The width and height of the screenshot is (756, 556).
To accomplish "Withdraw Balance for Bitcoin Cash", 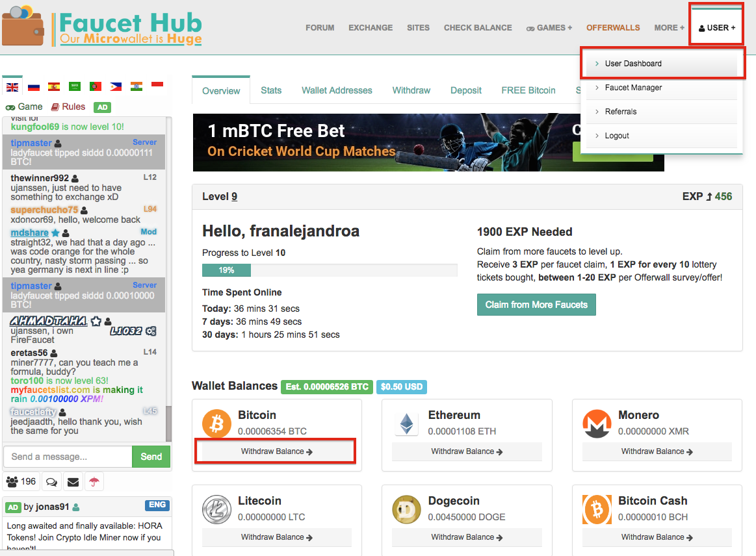I will (657, 537).
